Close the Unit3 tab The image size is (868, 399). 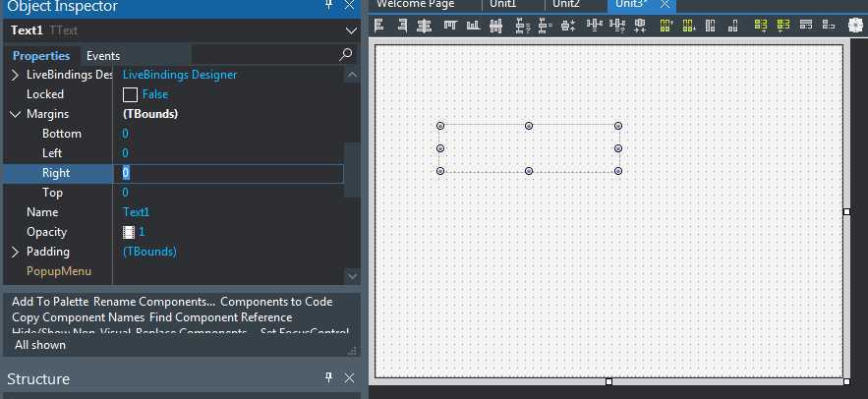click(665, 5)
